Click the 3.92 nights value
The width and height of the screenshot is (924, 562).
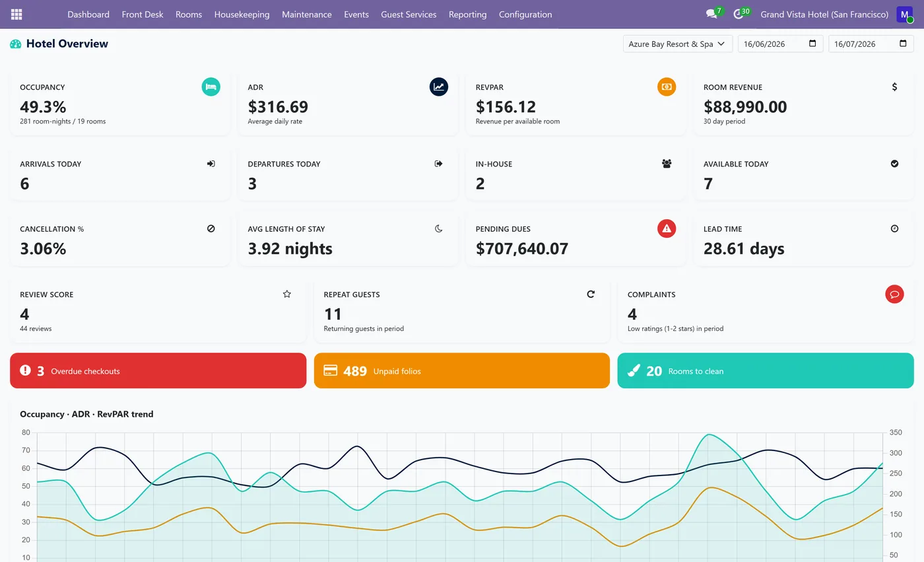(290, 248)
